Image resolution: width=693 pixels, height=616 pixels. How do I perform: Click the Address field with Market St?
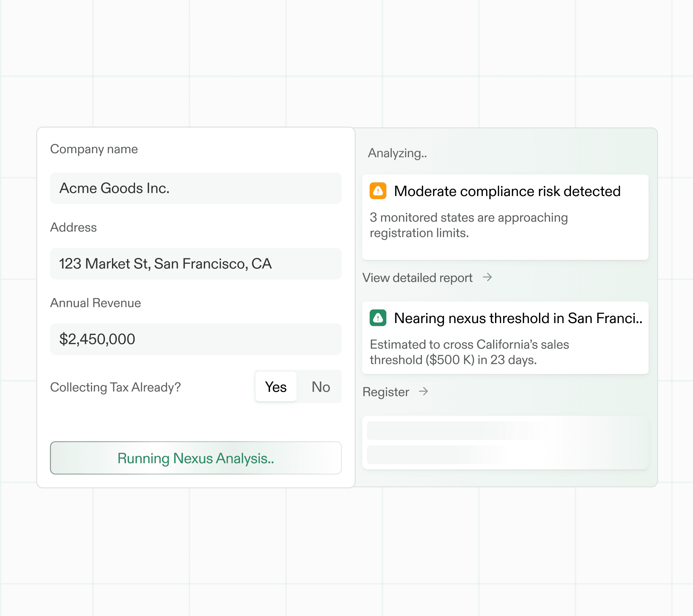pos(196,264)
